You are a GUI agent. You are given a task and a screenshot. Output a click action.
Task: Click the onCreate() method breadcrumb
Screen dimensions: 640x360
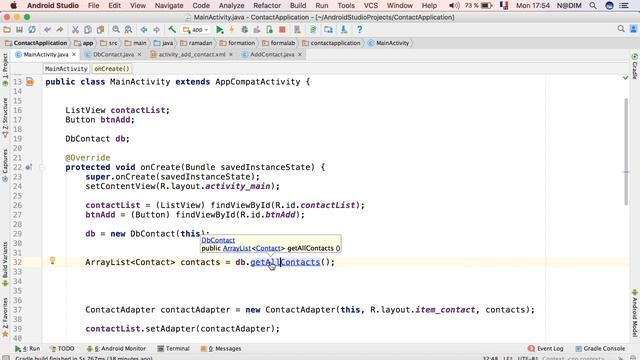point(111,69)
